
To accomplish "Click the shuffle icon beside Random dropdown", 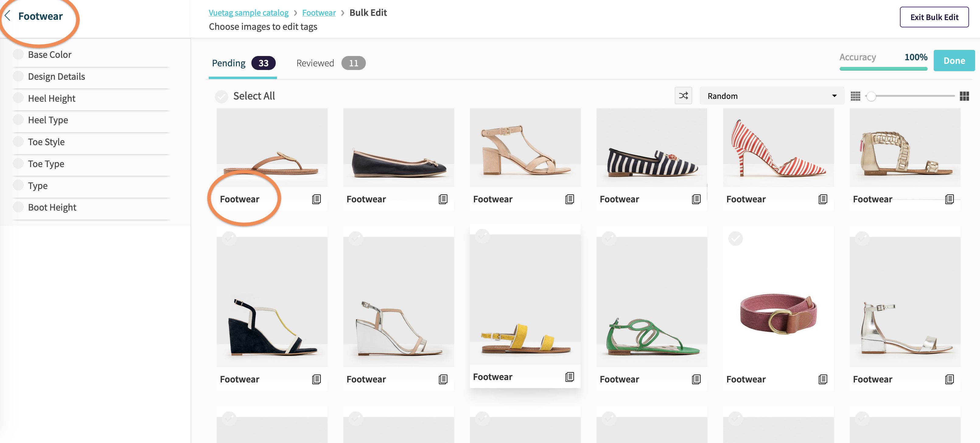I will (x=683, y=96).
